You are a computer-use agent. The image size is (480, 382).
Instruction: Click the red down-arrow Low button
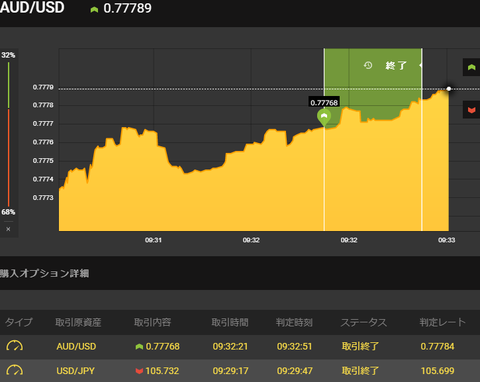coord(471,110)
